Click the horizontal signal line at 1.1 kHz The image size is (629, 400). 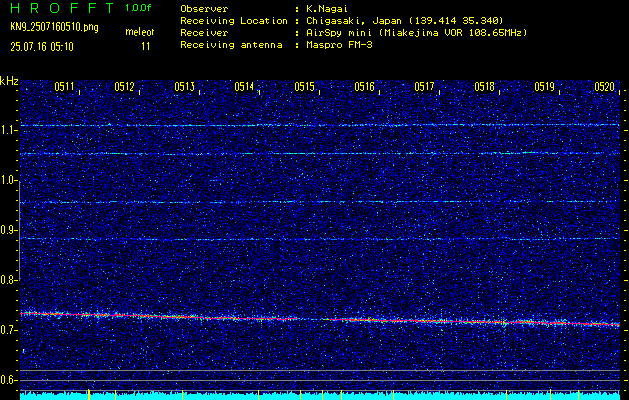(x=320, y=125)
